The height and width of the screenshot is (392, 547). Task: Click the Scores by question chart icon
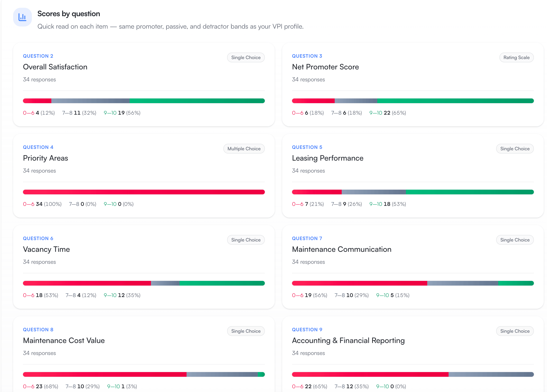(x=22, y=17)
